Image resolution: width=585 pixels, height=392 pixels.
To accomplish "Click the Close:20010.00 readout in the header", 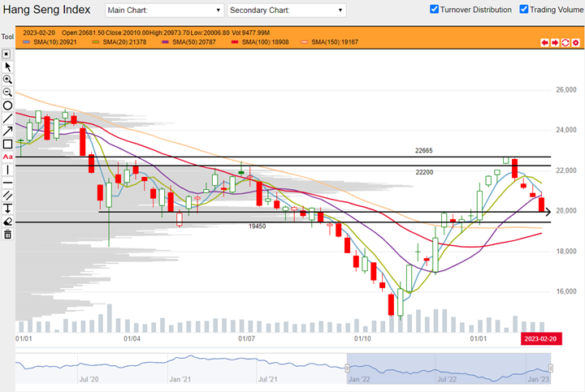I will tap(128, 32).
